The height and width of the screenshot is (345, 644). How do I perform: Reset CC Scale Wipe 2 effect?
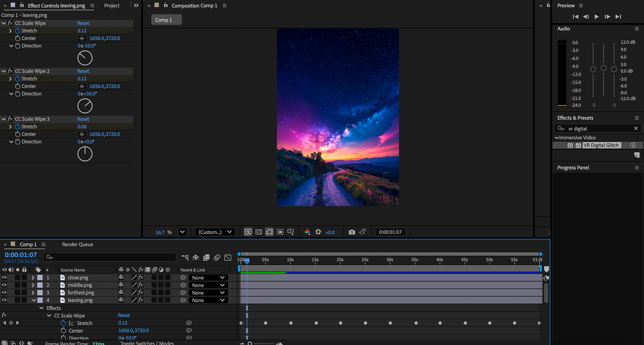click(83, 71)
